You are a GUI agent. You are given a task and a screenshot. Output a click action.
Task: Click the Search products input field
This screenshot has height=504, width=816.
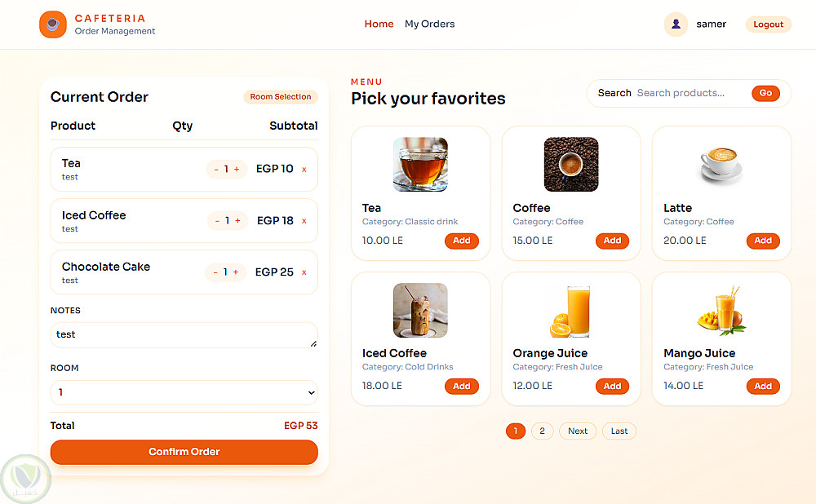[x=690, y=93]
